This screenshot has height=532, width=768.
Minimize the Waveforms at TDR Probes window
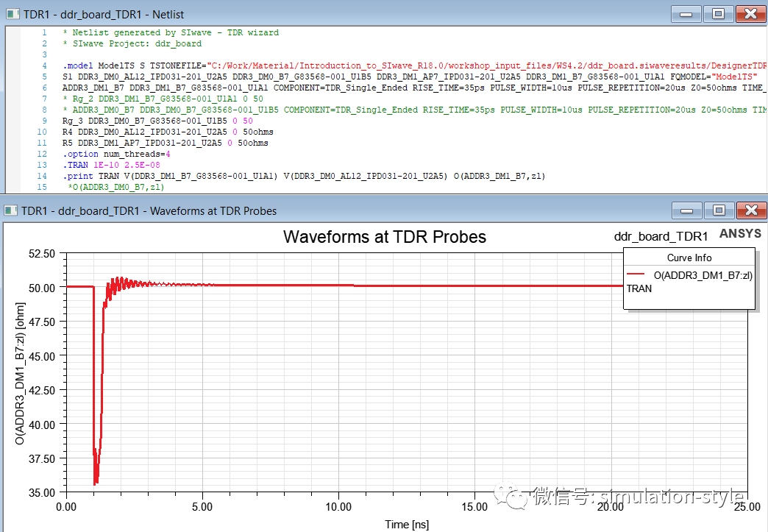point(686,210)
